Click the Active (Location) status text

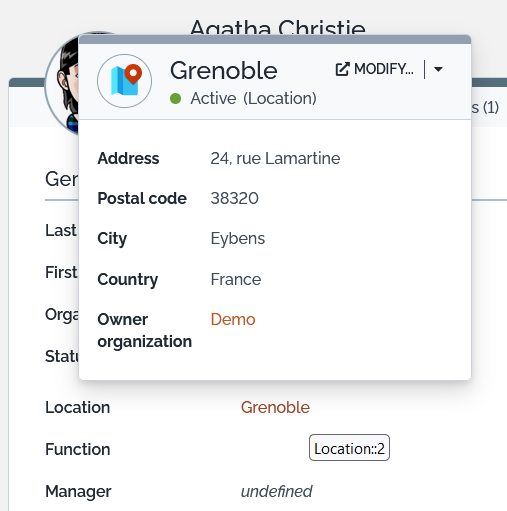[253, 99]
